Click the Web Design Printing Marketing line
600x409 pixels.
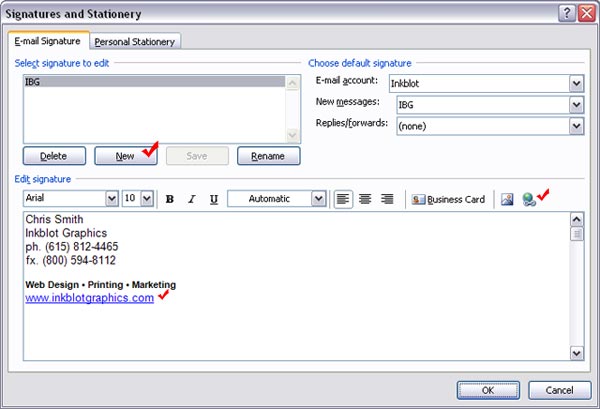click(x=100, y=285)
